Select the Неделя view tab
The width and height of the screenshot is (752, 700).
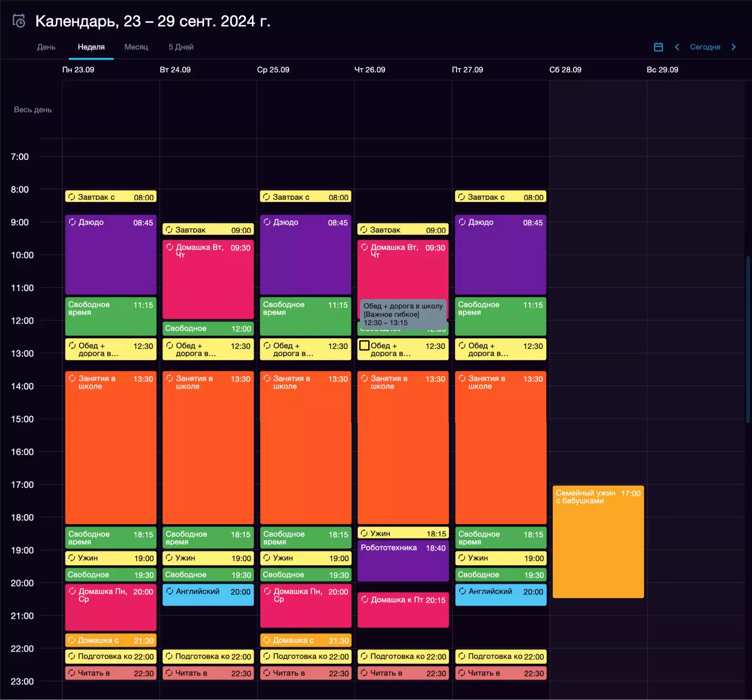coord(91,47)
